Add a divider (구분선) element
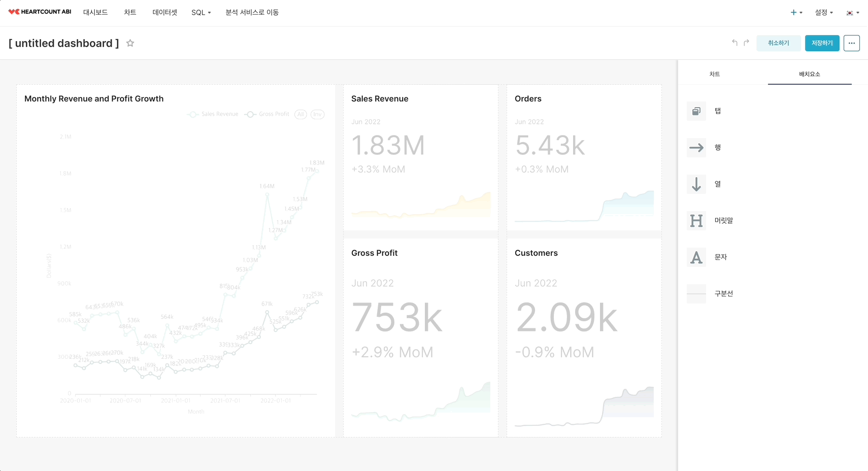 tap(696, 294)
